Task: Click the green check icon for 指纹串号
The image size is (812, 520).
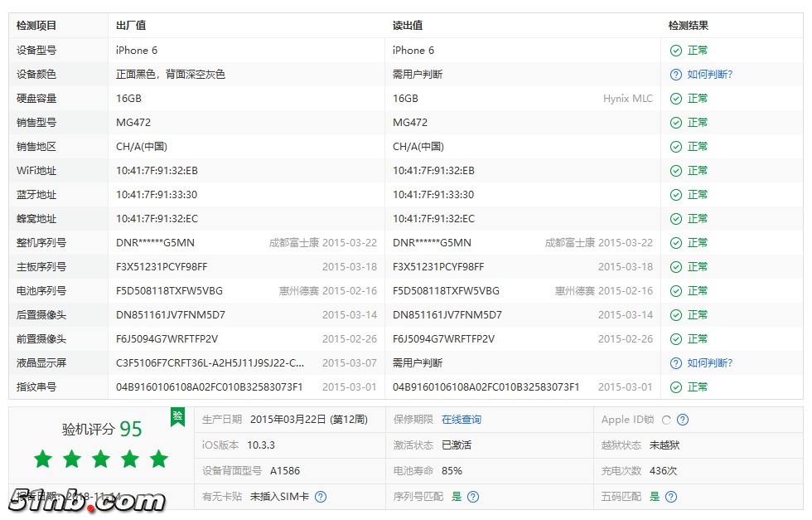Action: coord(676,387)
